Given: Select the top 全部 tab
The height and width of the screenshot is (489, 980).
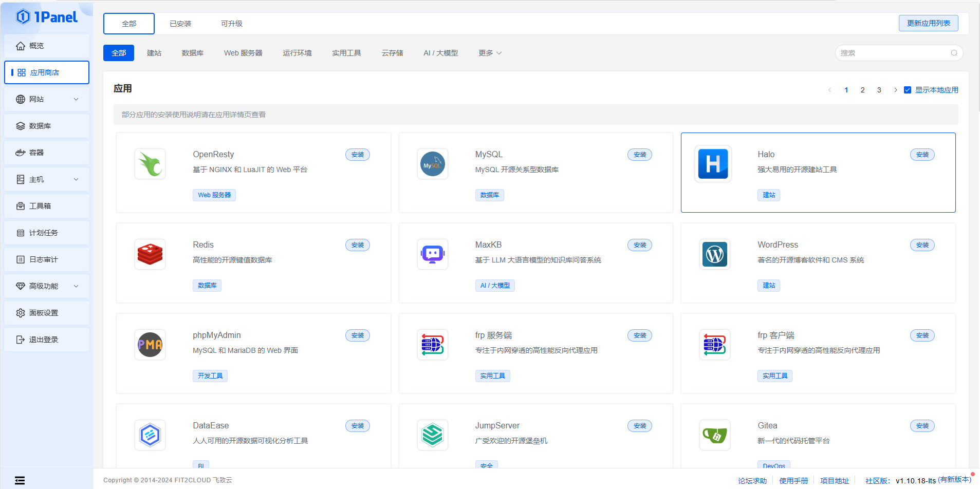Looking at the screenshot, I should pos(129,24).
